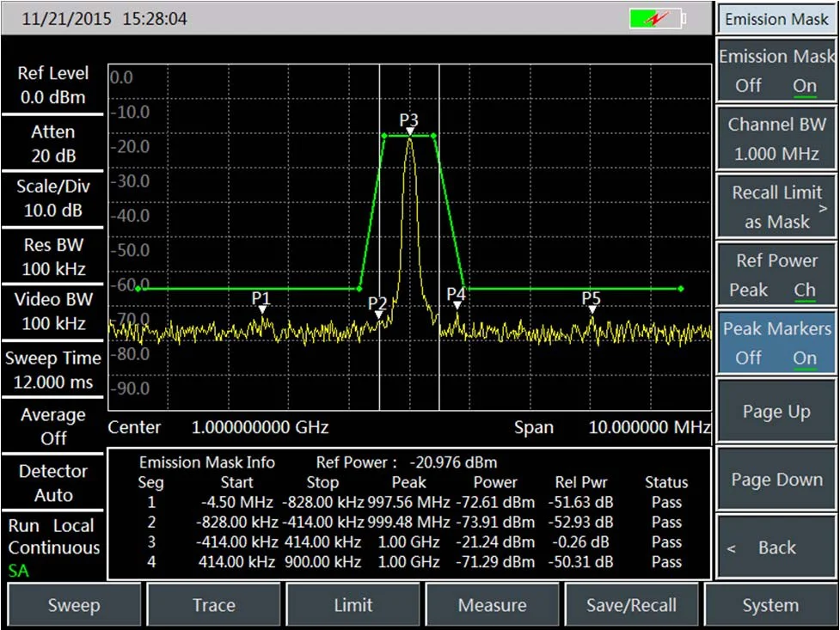This screenshot has height=630, width=840.
Task: Click the battery charging status icon
Action: tap(658, 18)
